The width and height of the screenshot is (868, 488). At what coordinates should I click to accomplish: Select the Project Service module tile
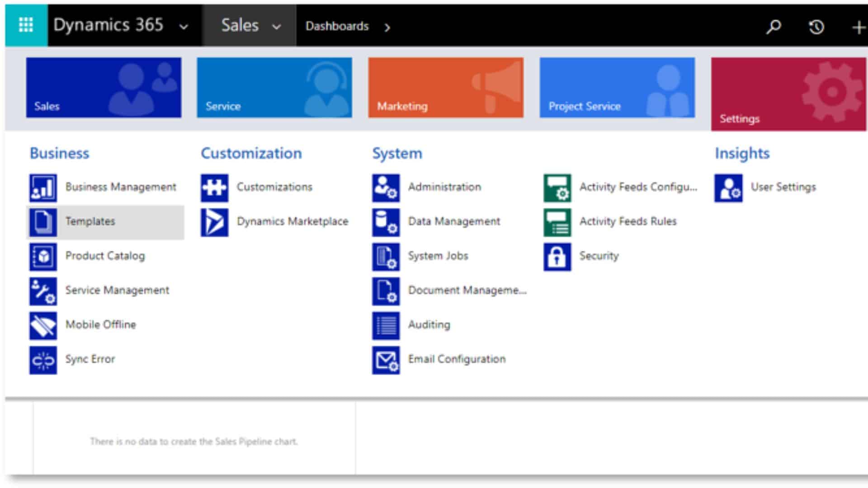[617, 87]
